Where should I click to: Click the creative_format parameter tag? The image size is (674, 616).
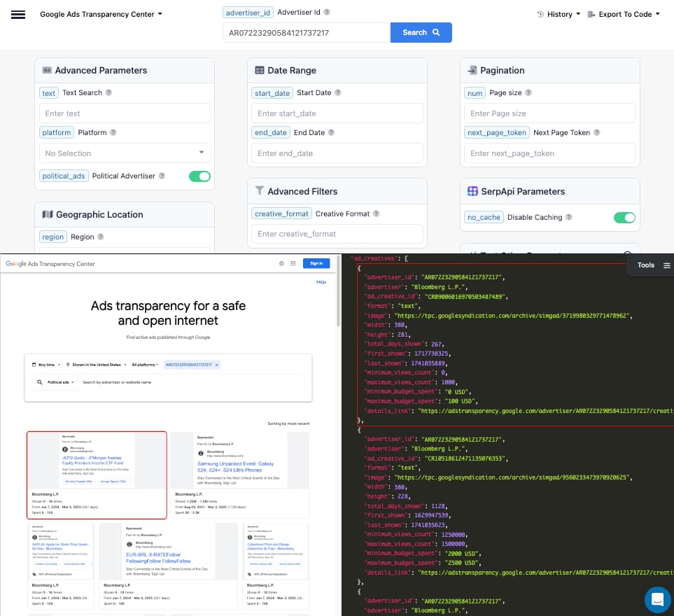[x=281, y=213]
